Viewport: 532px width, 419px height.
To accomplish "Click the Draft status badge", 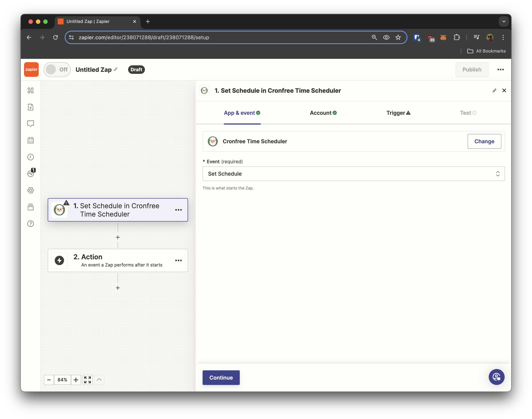I will (x=136, y=69).
